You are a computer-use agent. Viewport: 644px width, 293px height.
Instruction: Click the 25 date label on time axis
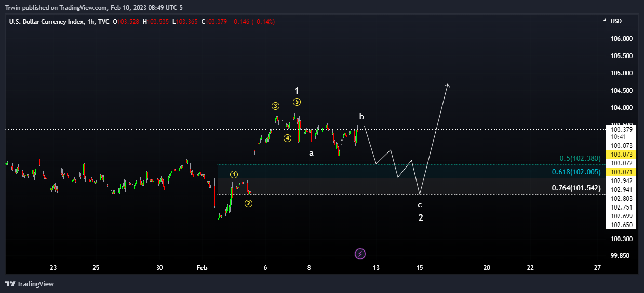[x=96, y=268]
